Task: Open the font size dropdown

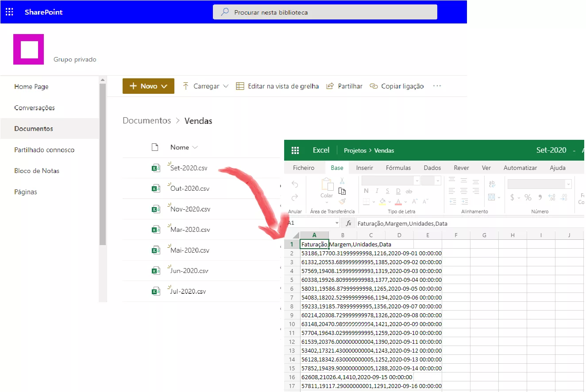Action: point(438,181)
